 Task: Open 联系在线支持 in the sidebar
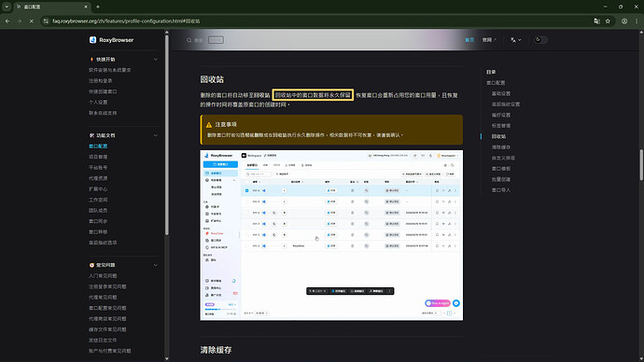(x=103, y=113)
